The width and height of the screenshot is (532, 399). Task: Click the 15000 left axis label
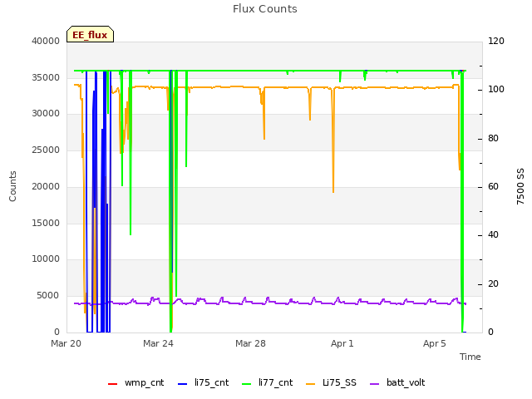click(x=46, y=224)
